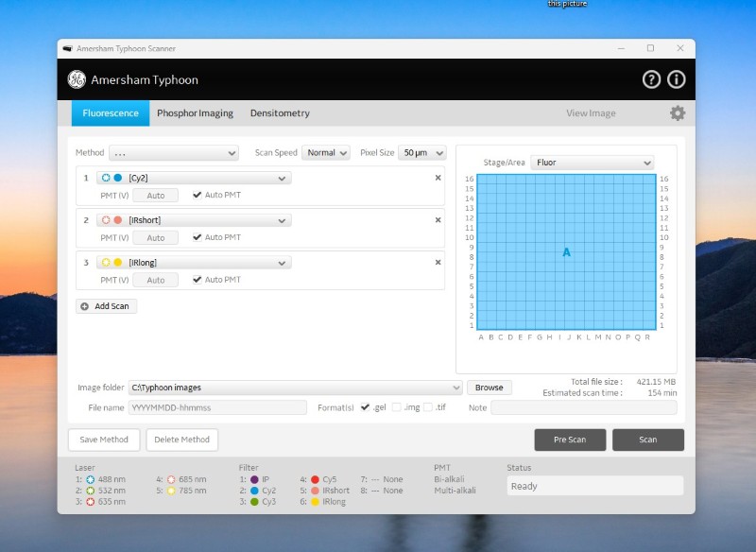Click laser icon in IRlong scan row
Viewport: 756px width, 552px height.
point(106,263)
